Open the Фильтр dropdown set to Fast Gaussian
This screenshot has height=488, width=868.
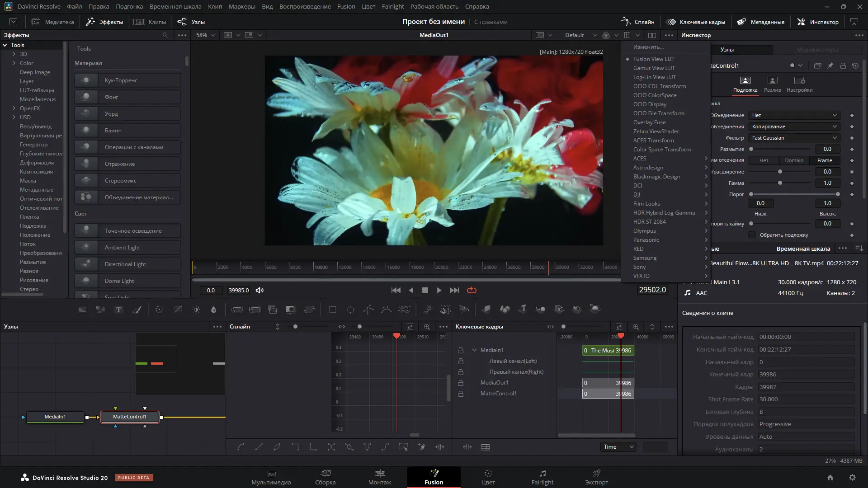pyautogui.click(x=794, y=138)
